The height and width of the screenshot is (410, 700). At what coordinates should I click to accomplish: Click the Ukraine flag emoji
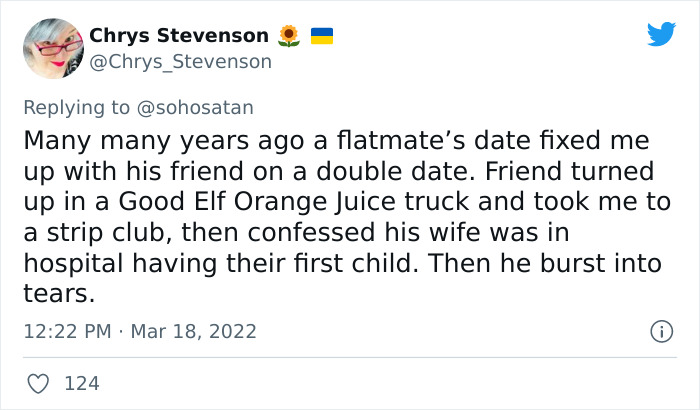click(321, 36)
